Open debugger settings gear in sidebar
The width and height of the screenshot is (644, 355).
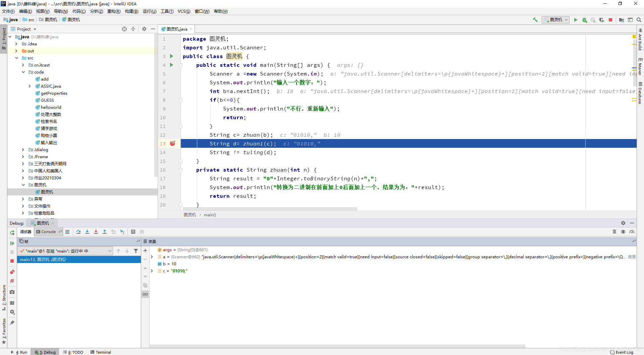click(x=12, y=312)
